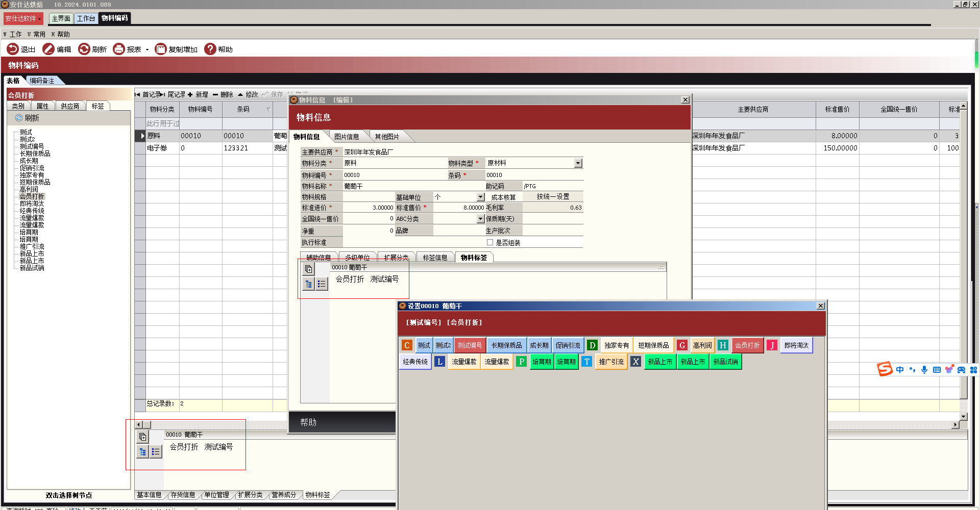
Task: Click the 刷新 refresh icon in the top toolbar
Action: [84, 49]
